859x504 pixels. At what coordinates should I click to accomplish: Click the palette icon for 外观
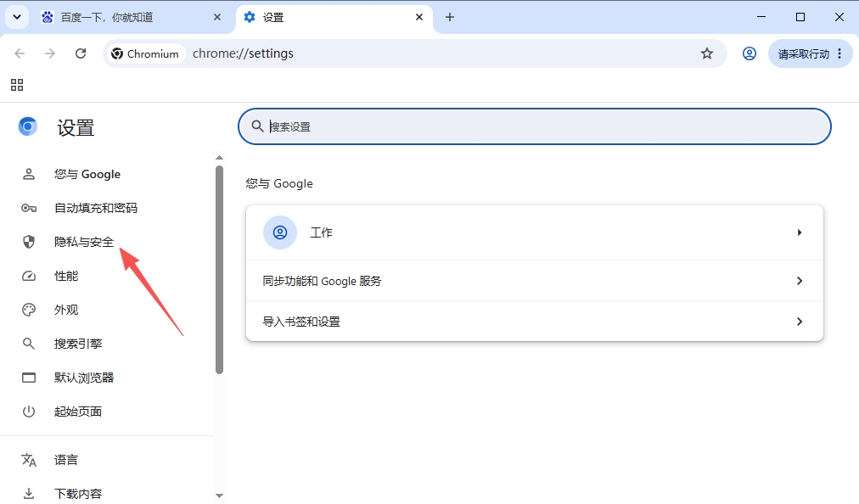(x=29, y=310)
